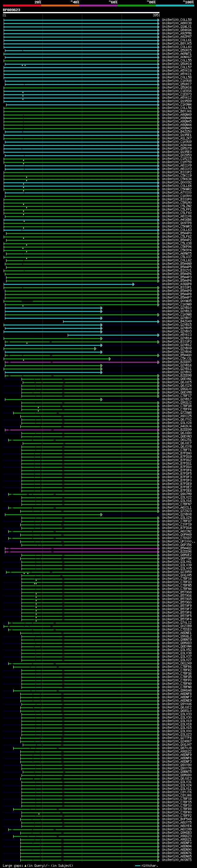Select the UniRef100_A2MX44 label

[x=177, y=145]
